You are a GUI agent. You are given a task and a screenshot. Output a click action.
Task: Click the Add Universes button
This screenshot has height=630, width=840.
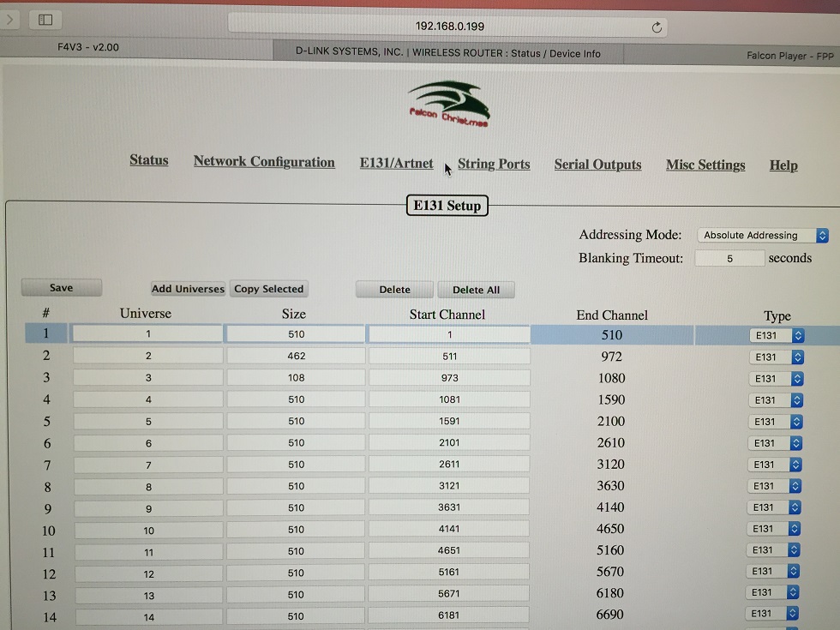pos(188,289)
